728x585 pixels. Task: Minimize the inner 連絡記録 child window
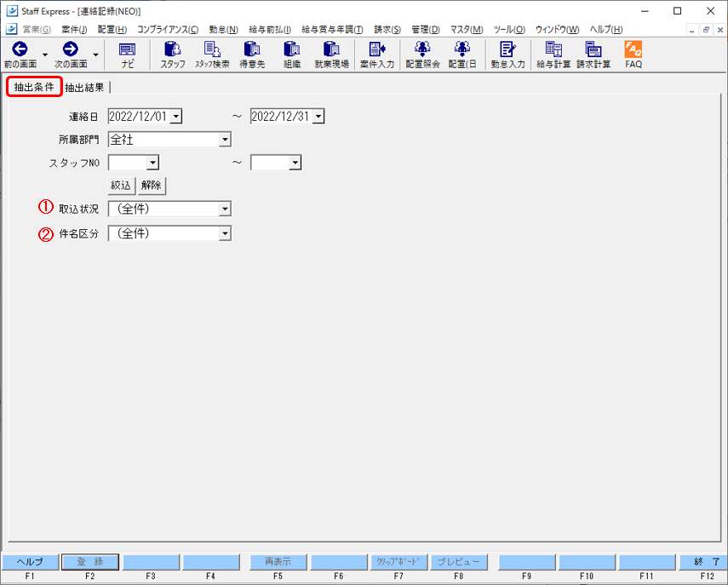click(691, 30)
